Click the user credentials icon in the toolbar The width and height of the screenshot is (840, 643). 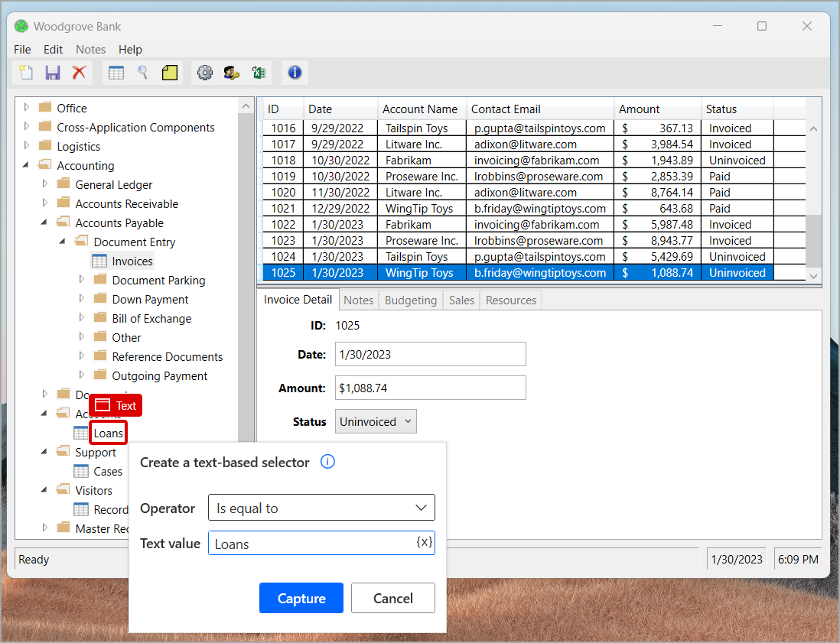pos(231,72)
